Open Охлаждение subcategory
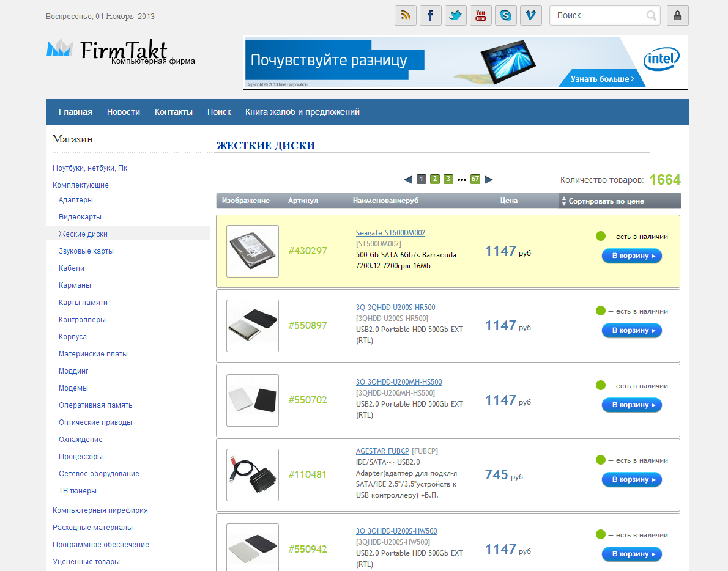 [x=80, y=440]
